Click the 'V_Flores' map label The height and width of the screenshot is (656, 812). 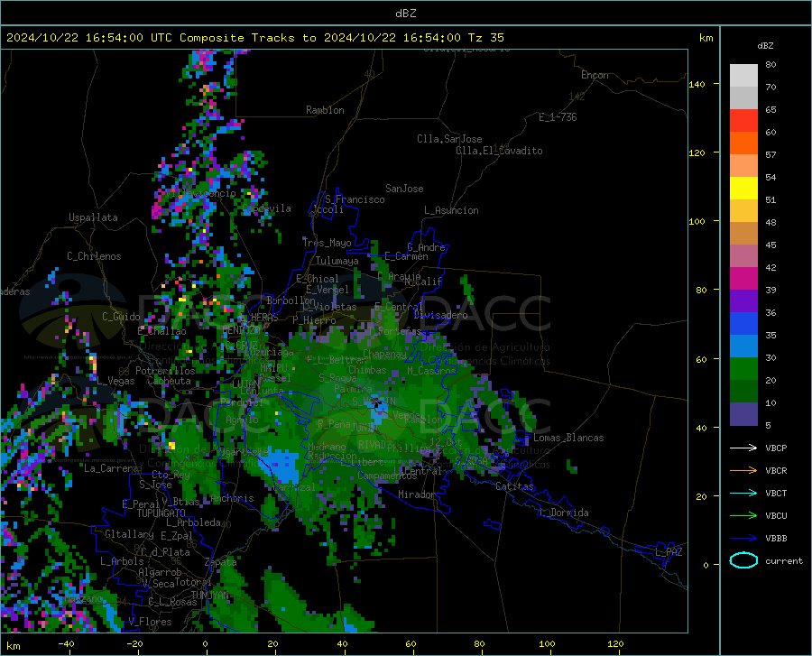click(x=150, y=622)
